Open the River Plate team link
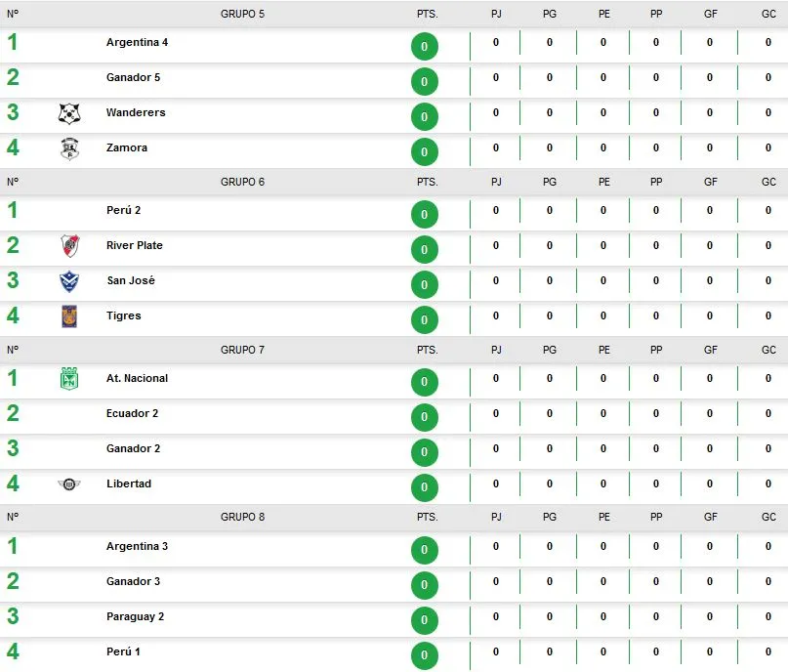This screenshot has height=672, width=788. (135, 246)
